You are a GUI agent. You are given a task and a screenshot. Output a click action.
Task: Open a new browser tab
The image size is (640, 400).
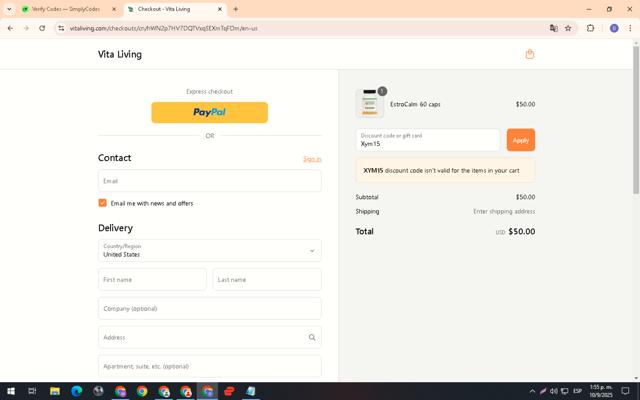click(x=236, y=9)
